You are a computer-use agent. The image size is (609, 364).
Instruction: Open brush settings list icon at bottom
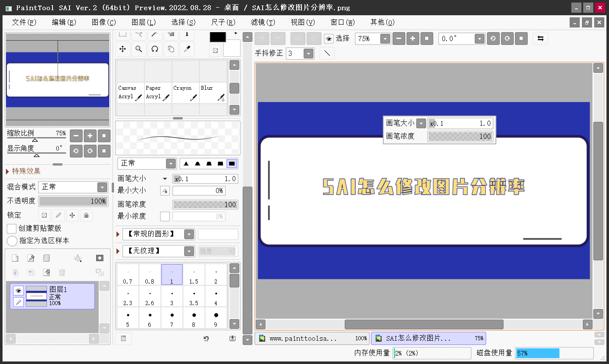(x=123, y=338)
